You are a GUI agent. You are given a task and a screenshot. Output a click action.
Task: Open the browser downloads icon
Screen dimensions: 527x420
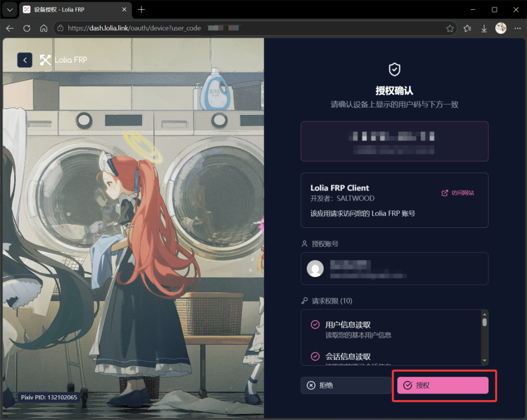(x=484, y=28)
